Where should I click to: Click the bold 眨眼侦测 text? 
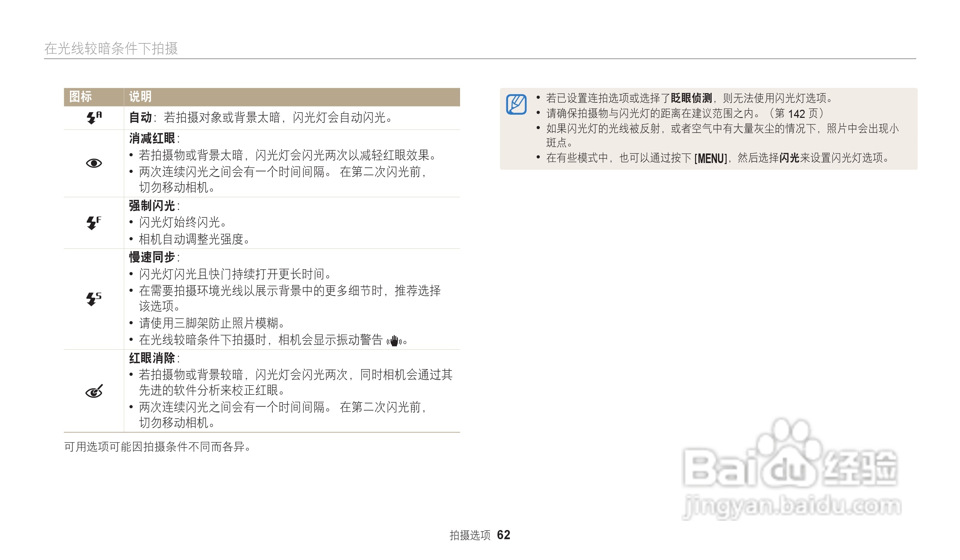[691, 98]
